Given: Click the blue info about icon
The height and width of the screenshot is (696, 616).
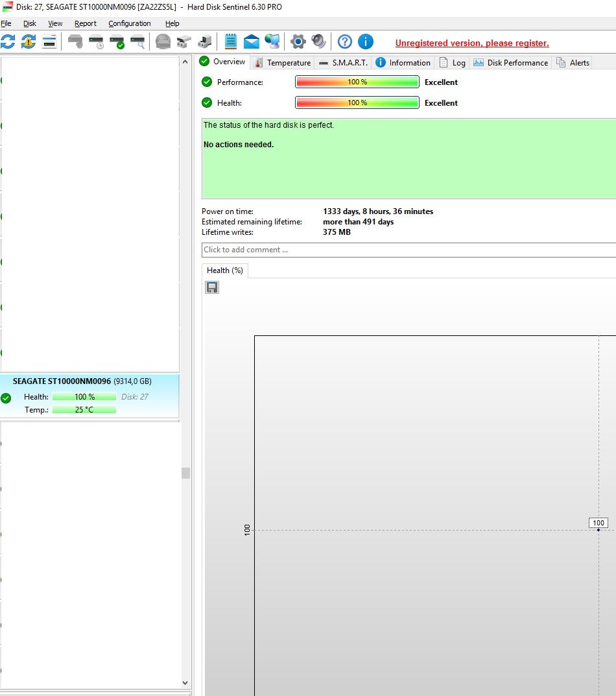Looking at the screenshot, I should (366, 42).
